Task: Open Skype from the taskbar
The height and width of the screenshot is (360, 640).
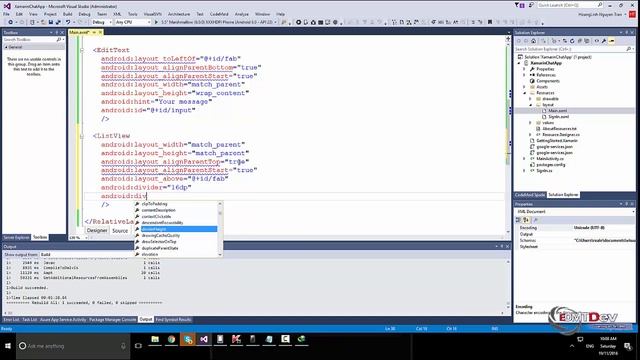Action: click(188, 339)
